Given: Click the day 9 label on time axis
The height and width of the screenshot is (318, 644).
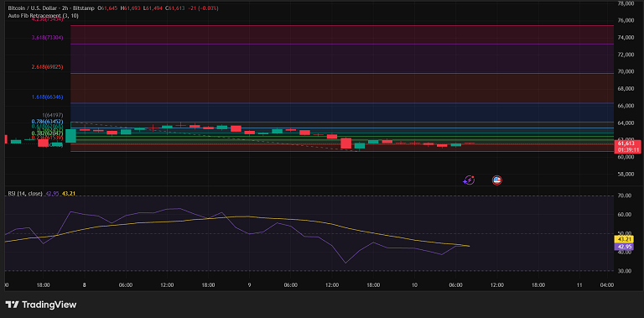Looking at the screenshot, I should pos(249,284).
